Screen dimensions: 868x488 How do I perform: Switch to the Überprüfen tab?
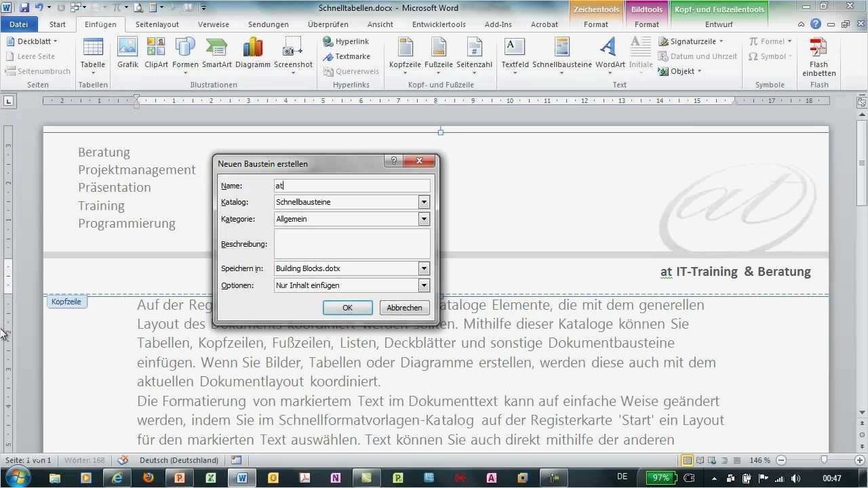[x=328, y=24]
